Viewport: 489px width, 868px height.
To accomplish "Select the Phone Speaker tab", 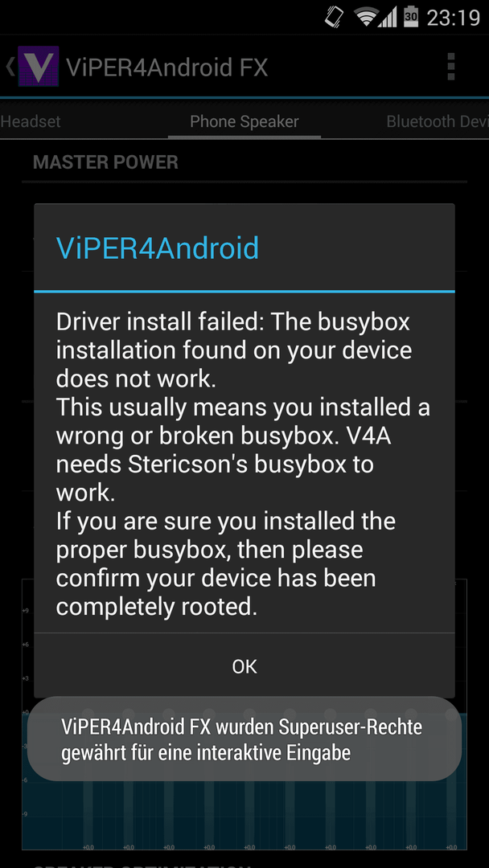I will (244, 122).
